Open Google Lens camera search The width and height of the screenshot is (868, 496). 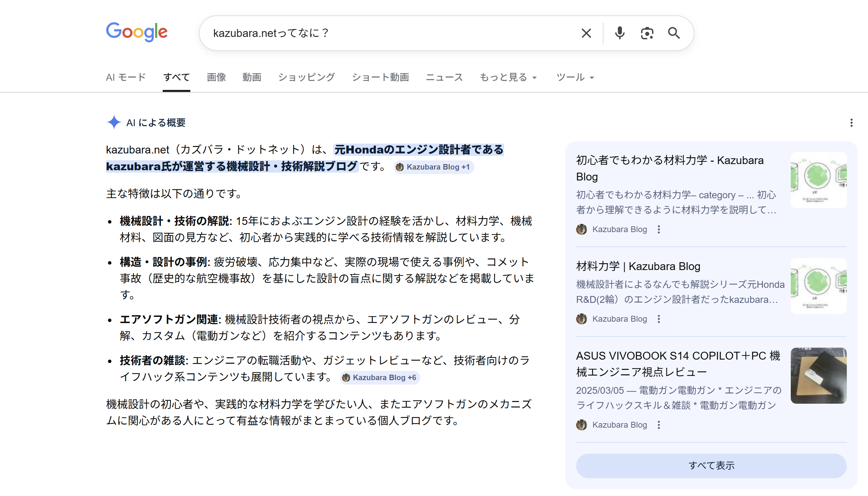647,33
